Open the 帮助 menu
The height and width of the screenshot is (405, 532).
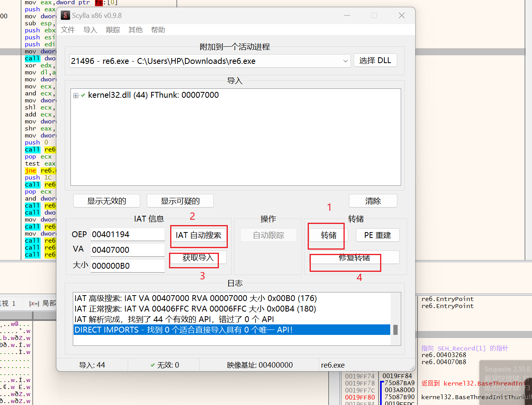[x=158, y=30]
